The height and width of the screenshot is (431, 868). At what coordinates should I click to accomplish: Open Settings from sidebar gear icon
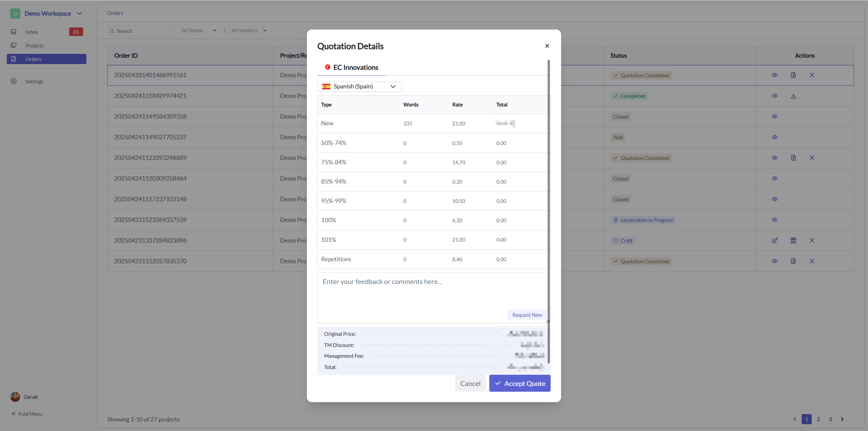(14, 81)
